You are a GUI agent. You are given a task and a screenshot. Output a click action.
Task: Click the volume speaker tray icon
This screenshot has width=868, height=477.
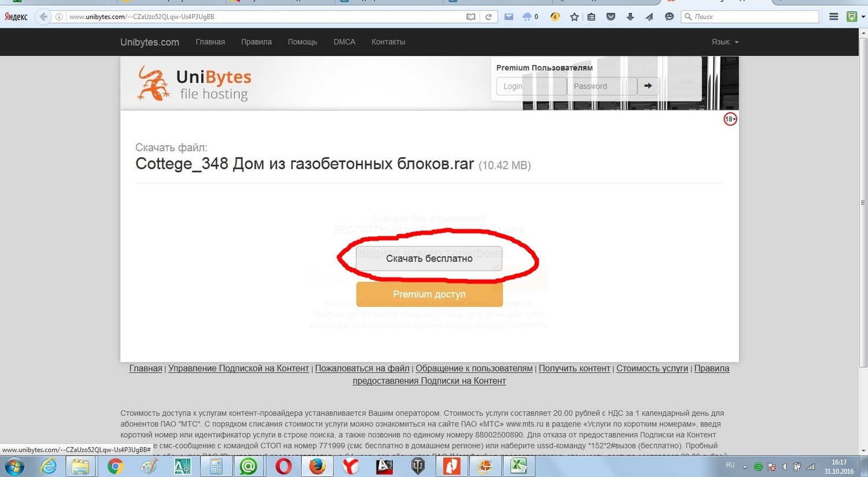point(785,467)
